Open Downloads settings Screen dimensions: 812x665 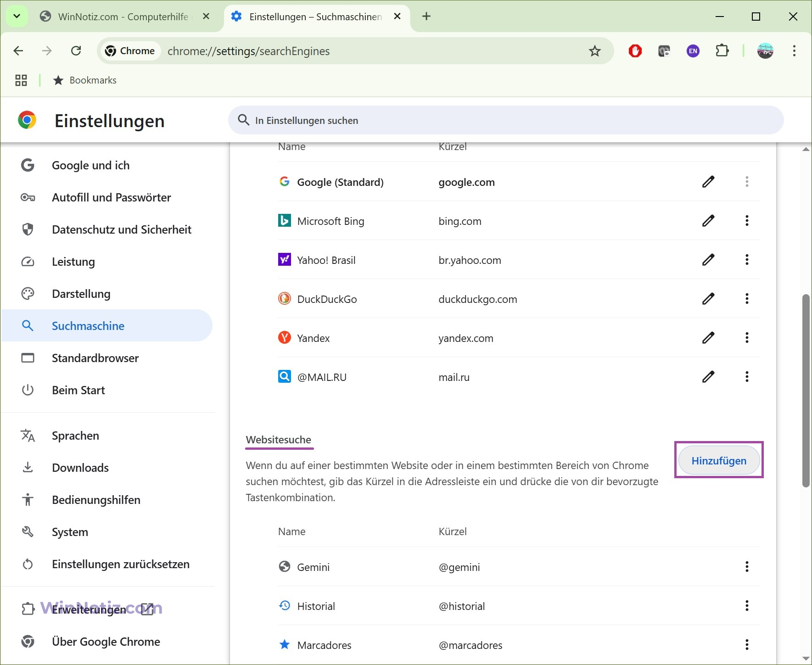(x=107, y=468)
